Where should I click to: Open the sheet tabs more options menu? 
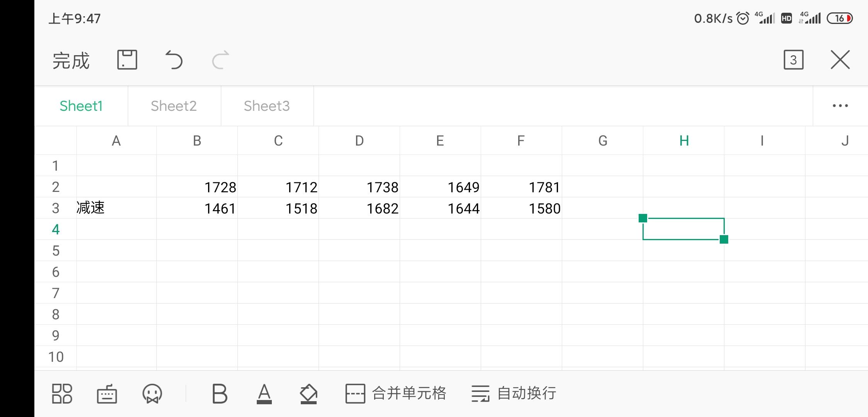point(840,106)
